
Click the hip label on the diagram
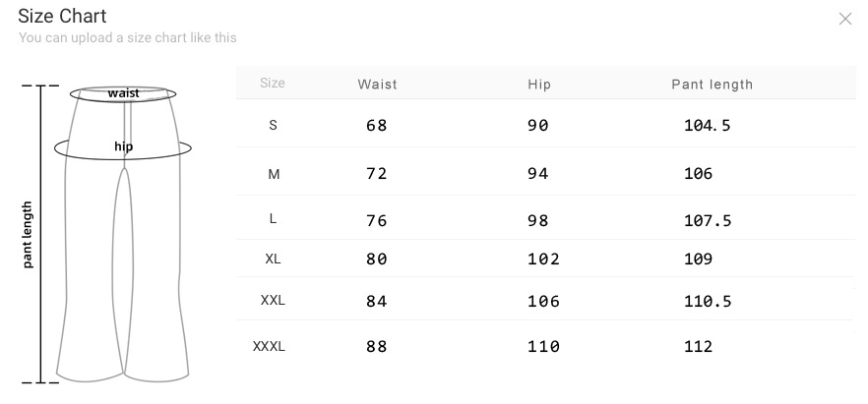point(123,147)
